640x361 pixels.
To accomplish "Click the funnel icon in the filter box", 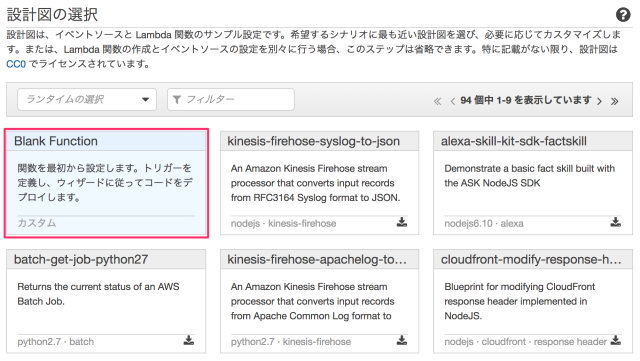I will click(177, 100).
